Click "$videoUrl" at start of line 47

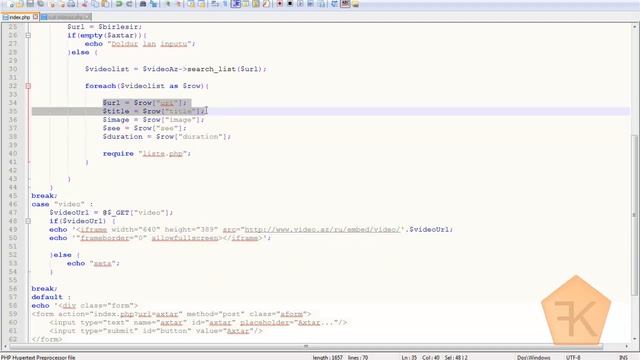click(69, 213)
